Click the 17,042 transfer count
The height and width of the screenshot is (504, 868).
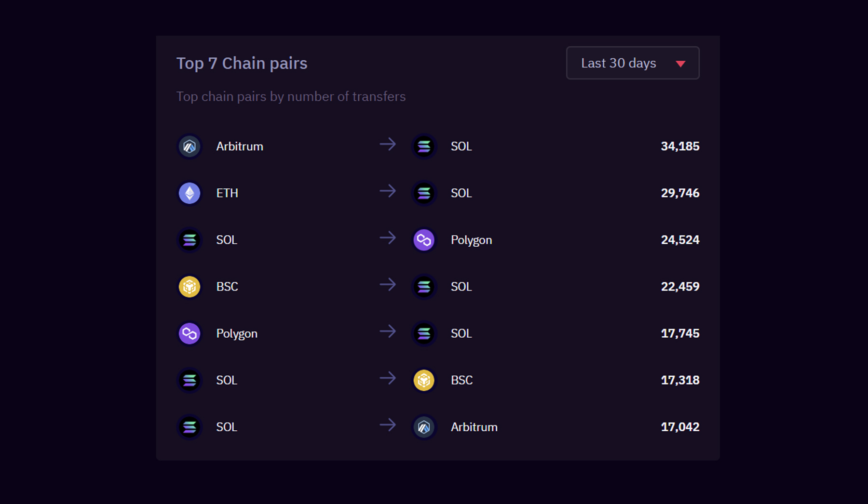pos(680,427)
